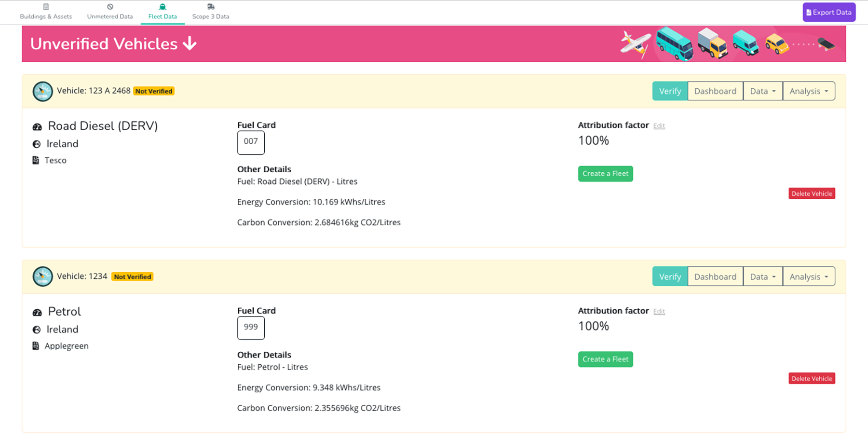The image size is (868, 441).
Task: Click 'Fuel: Road Diesel (DERV) - Litres' text
Action: (297, 181)
